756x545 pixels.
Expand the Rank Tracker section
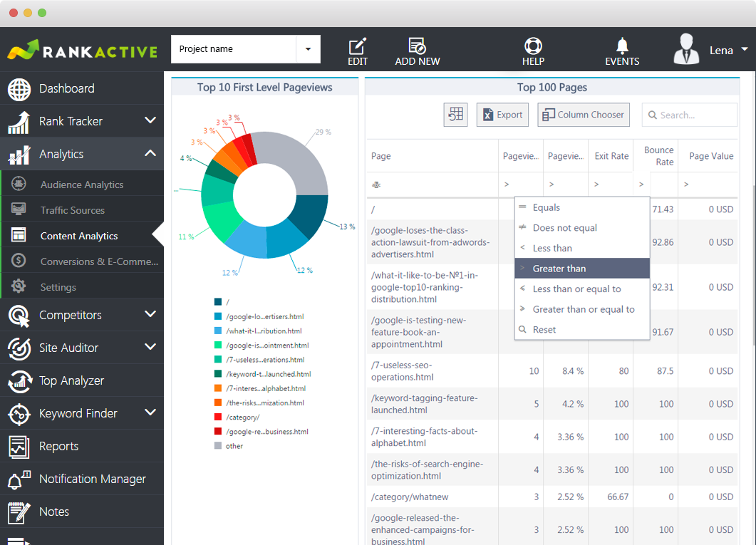150,120
